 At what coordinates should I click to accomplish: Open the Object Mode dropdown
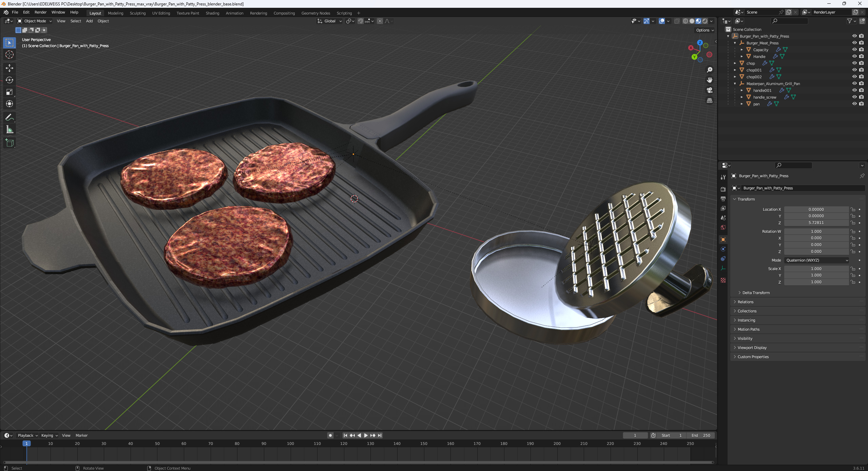35,21
